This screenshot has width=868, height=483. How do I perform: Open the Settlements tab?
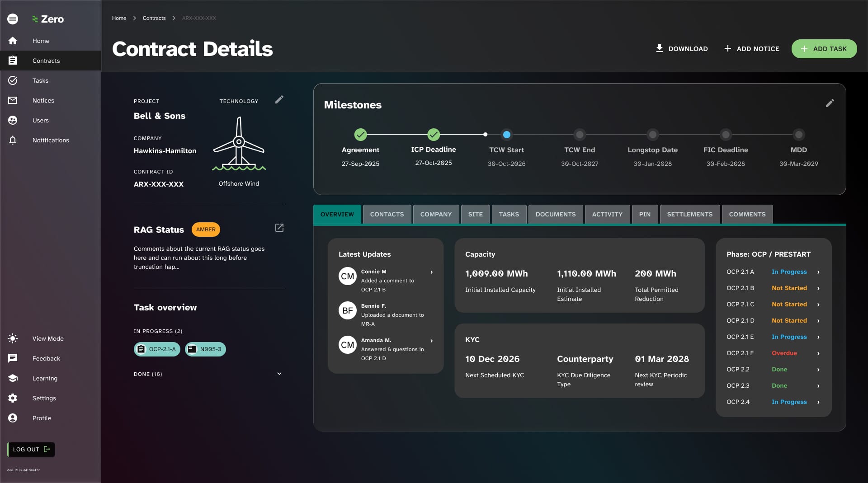(689, 214)
